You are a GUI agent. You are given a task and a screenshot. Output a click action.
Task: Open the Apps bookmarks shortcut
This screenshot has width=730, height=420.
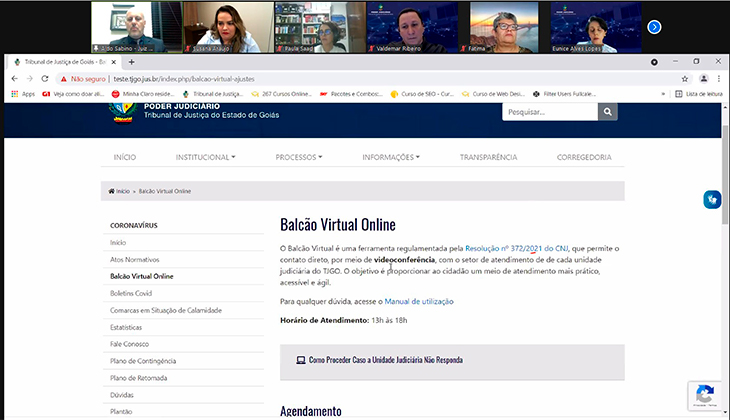(23, 94)
